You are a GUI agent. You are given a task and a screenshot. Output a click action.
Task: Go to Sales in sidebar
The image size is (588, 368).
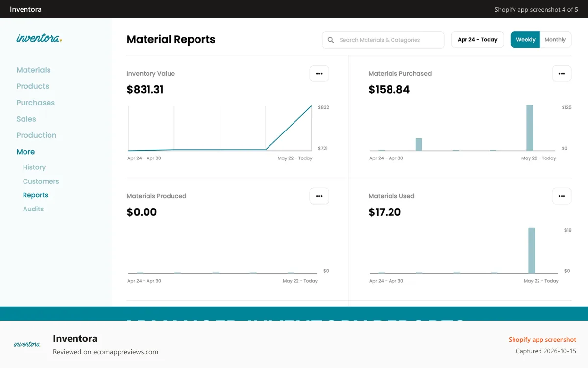point(26,119)
